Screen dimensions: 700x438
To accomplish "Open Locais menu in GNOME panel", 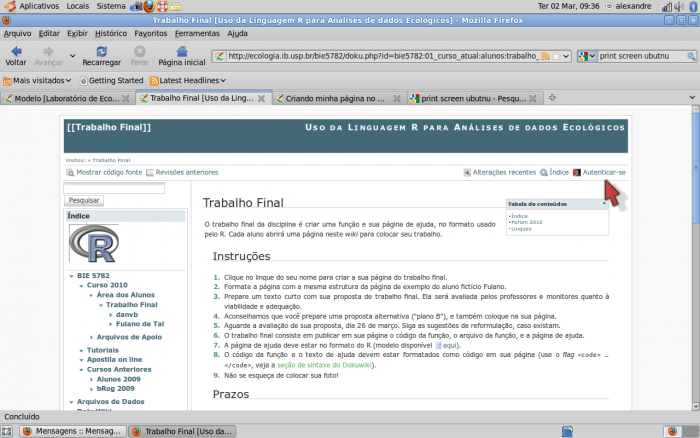I will 78,6.
